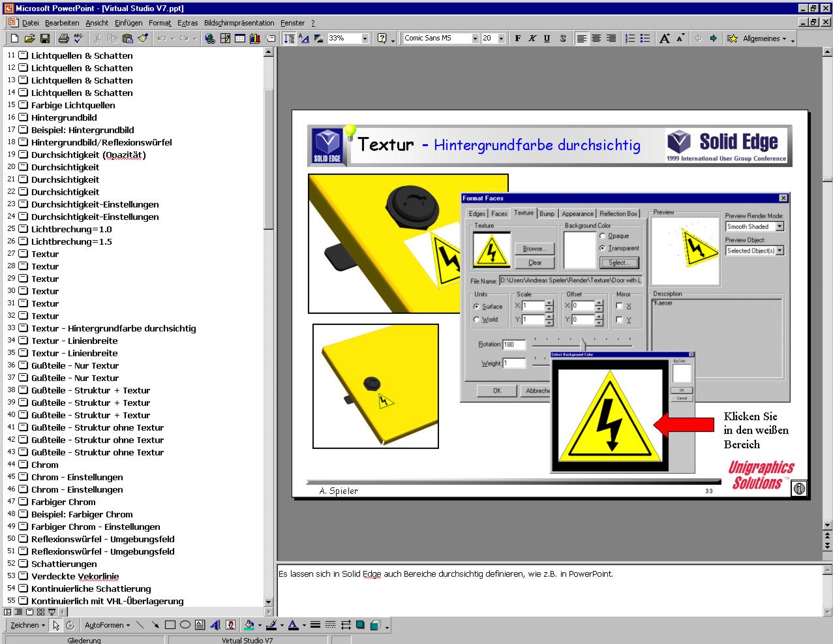Set text alignment to left
833x644 pixels.
click(x=581, y=38)
